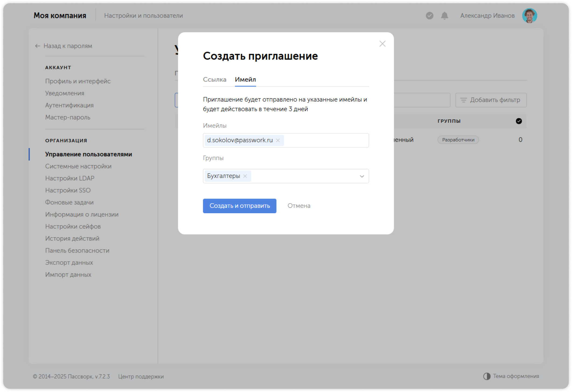572x392 pixels.
Task: Click inside the Имейлы input field
Action: tap(323, 140)
